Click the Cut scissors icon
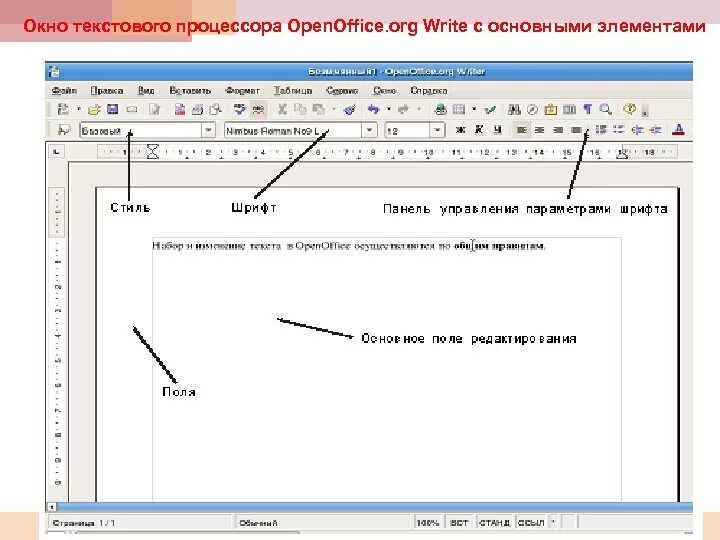720x540 pixels. pyautogui.click(x=282, y=109)
